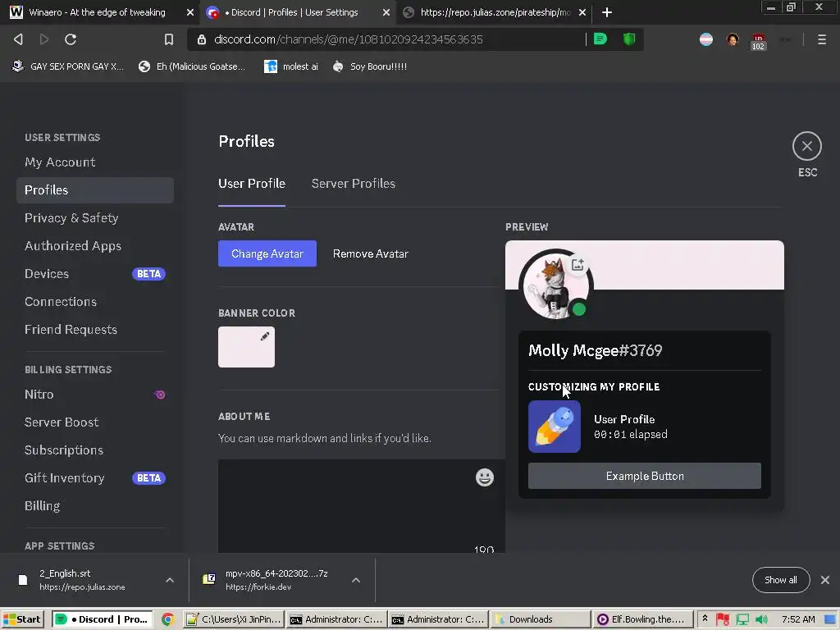Open the browser hamburger menu

[x=821, y=39]
